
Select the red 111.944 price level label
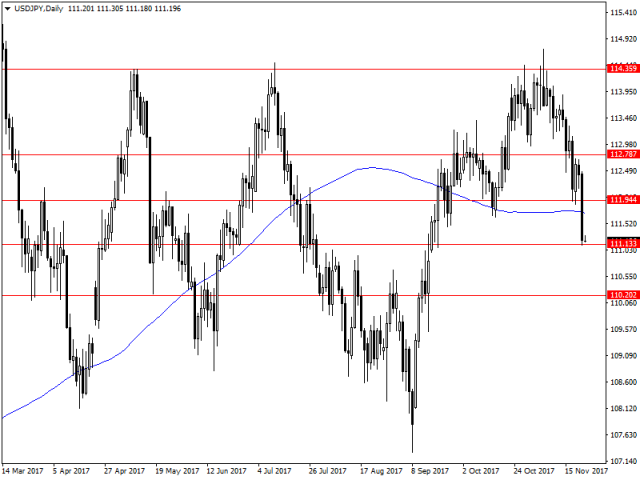623,199
